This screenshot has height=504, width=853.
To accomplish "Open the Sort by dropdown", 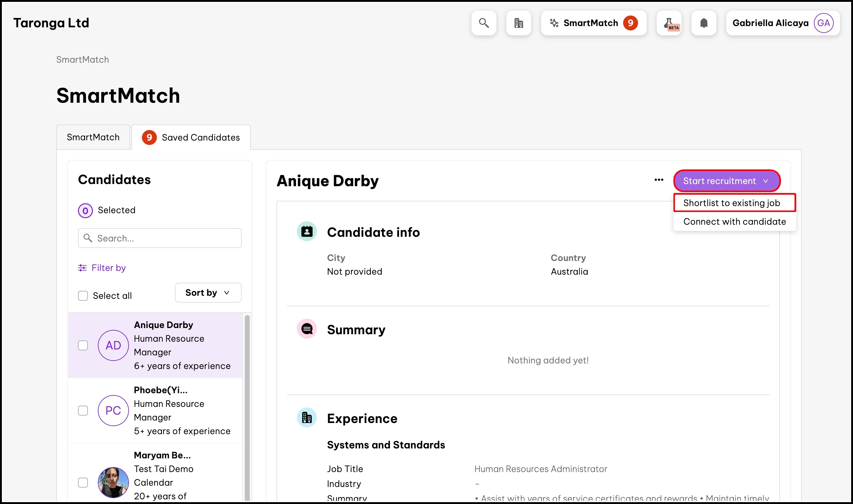I will (208, 293).
